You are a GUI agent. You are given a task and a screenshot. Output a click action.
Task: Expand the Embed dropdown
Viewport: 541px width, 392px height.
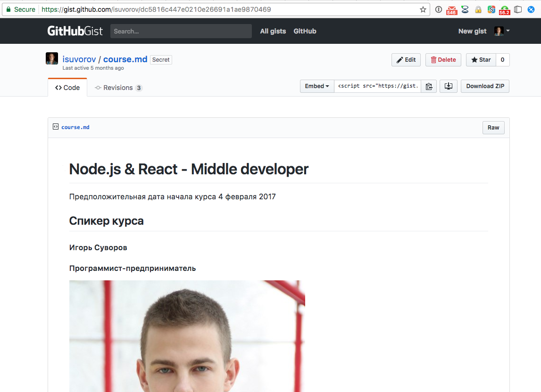(317, 86)
